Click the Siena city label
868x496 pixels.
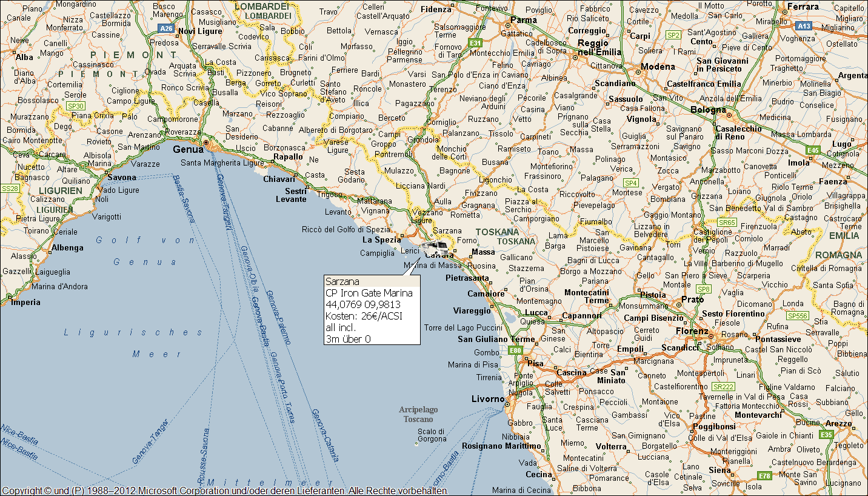coord(720,470)
